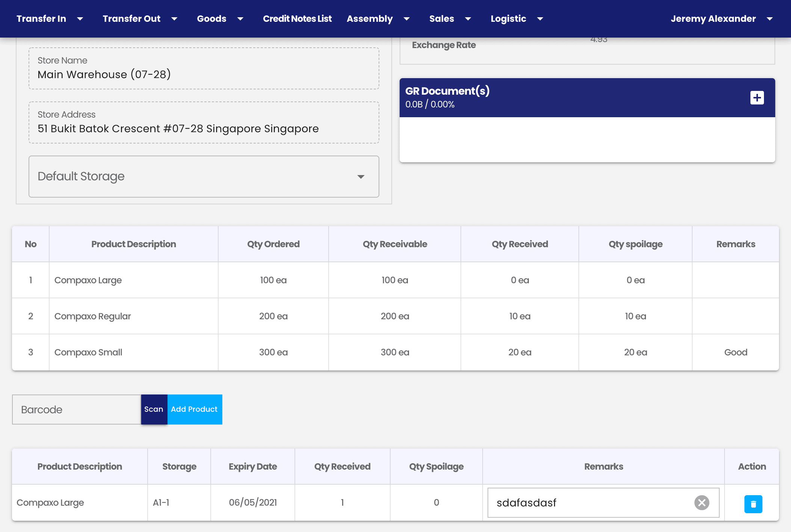Click 200 ea Qty Receivable cell

point(395,316)
